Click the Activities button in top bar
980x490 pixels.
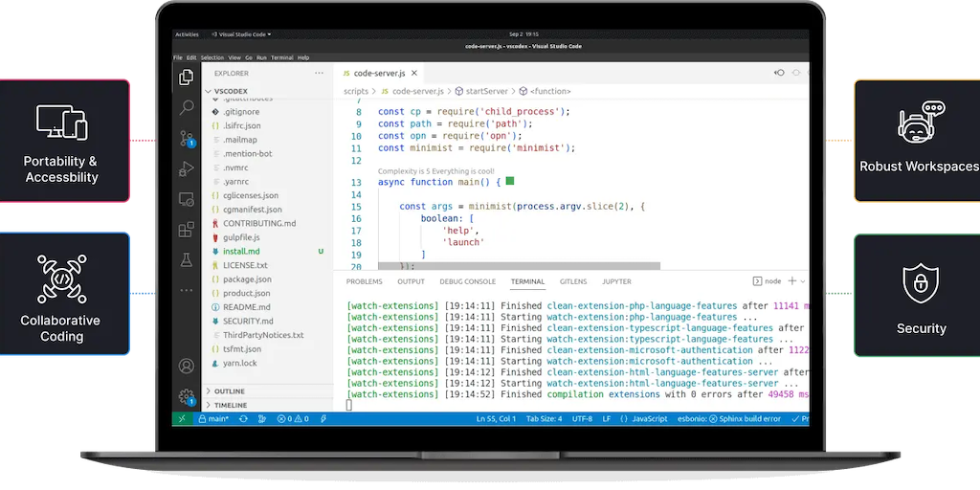(187, 33)
